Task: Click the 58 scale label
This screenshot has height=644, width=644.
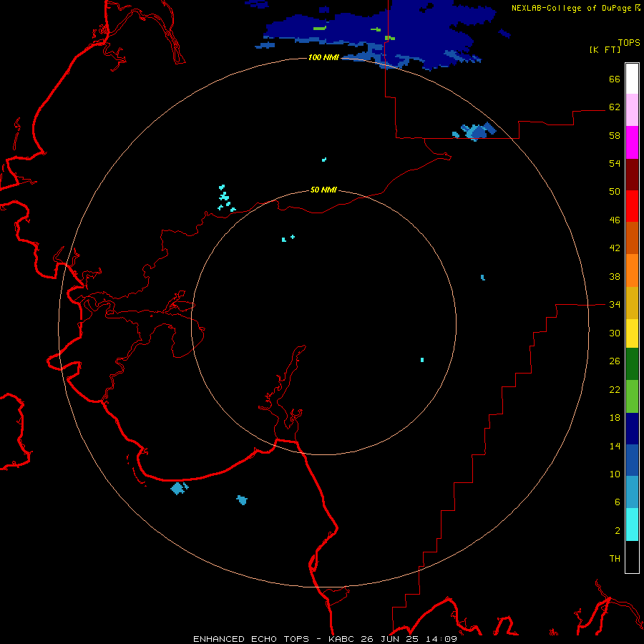Action: [615, 135]
